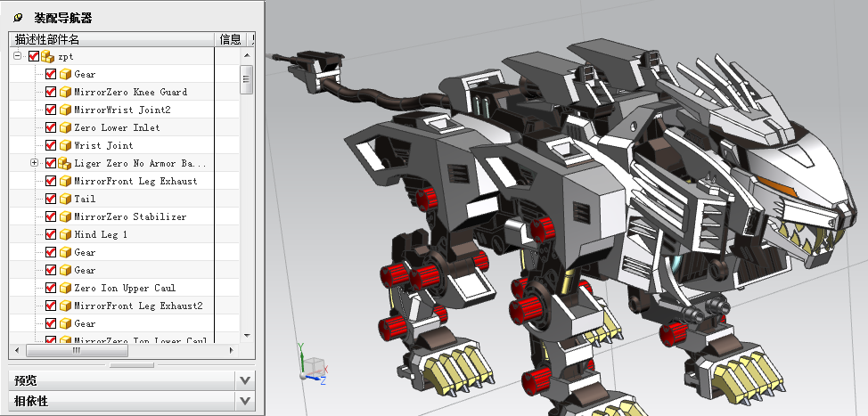Click the Zero Lower Inlet cube icon
This screenshot has width=868, height=416.
pos(65,127)
